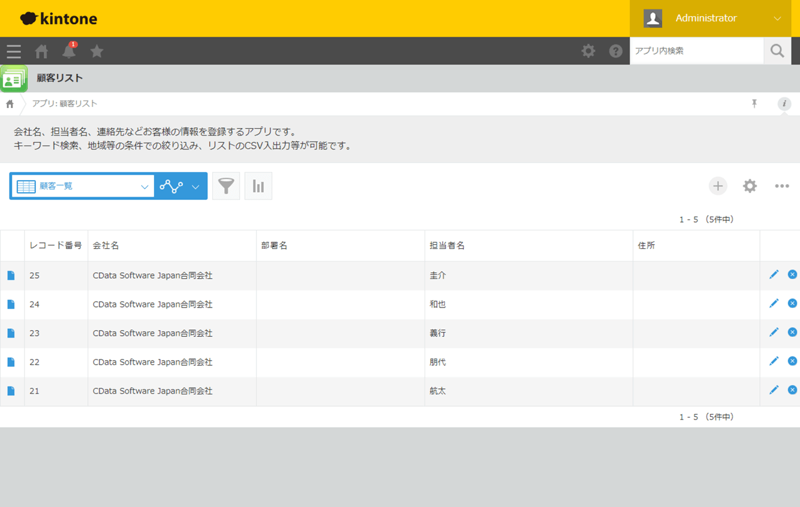This screenshot has width=800, height=507.
Task: Open the three-dot options menu
Action: (781, 186)
